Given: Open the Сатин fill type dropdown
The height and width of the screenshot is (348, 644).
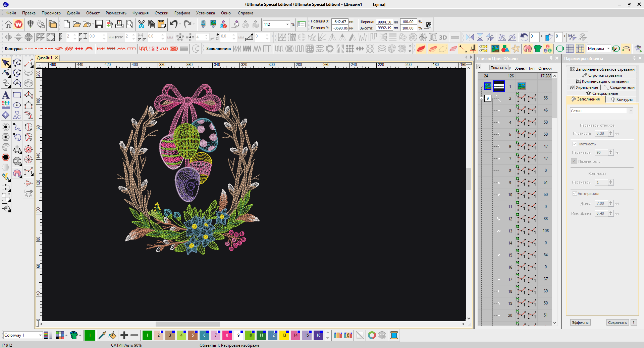Looking at the screenshot, I should click(631, 111).
